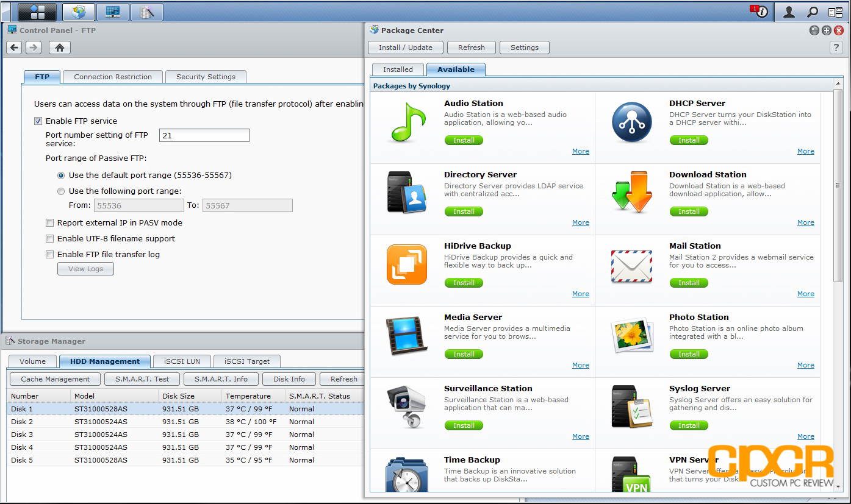The image size is (851, 504).
Task: Select the default port range option
Action: point(61,176)
